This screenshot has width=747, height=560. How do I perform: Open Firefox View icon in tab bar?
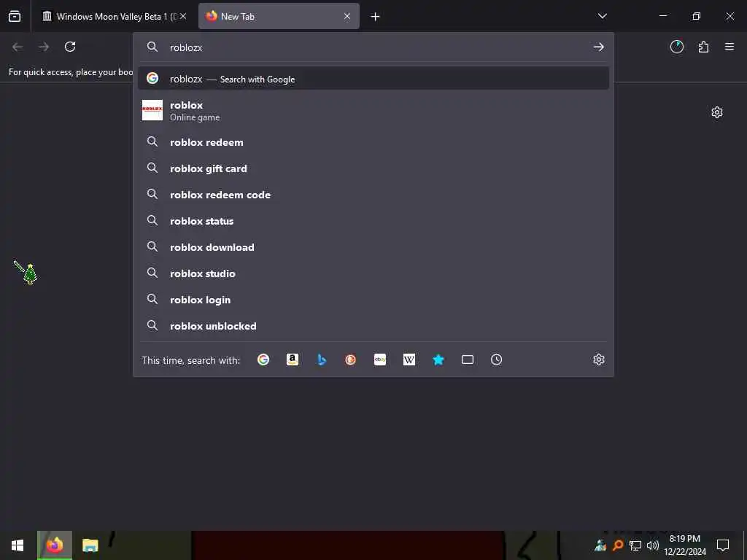click(15, 17)
